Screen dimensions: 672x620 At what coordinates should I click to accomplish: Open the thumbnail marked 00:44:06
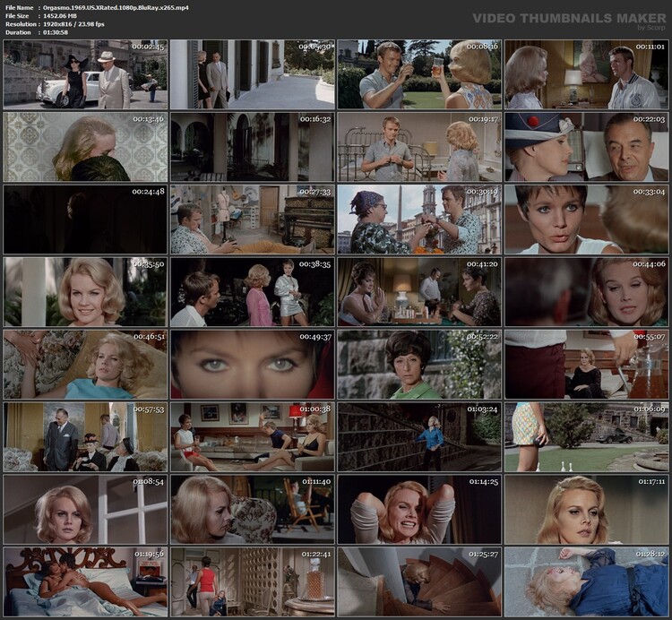tap(587, 292)
